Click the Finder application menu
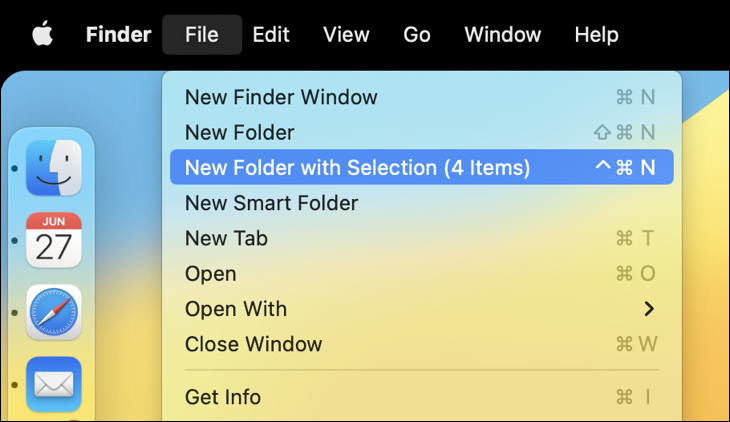Screen dimensions: 730x422 tap(118, 35)
